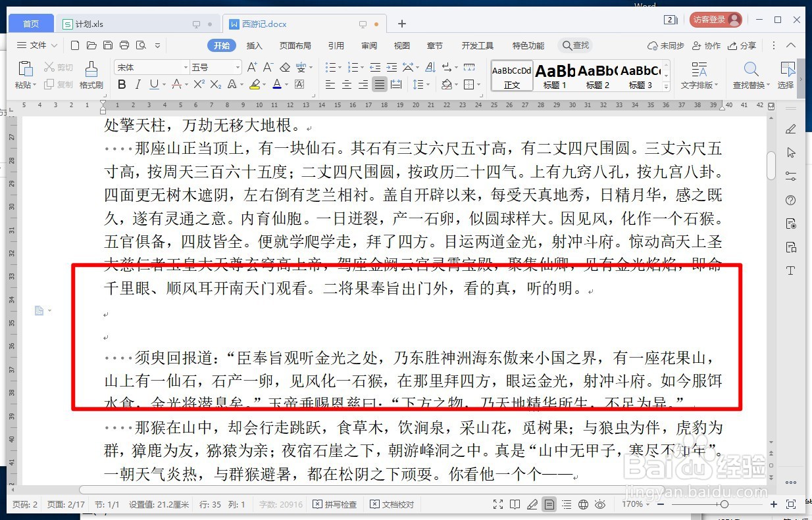The width and height of the screenshot is (812, 520).
Task: Toggle bold formatting
Action: [121, 84]
